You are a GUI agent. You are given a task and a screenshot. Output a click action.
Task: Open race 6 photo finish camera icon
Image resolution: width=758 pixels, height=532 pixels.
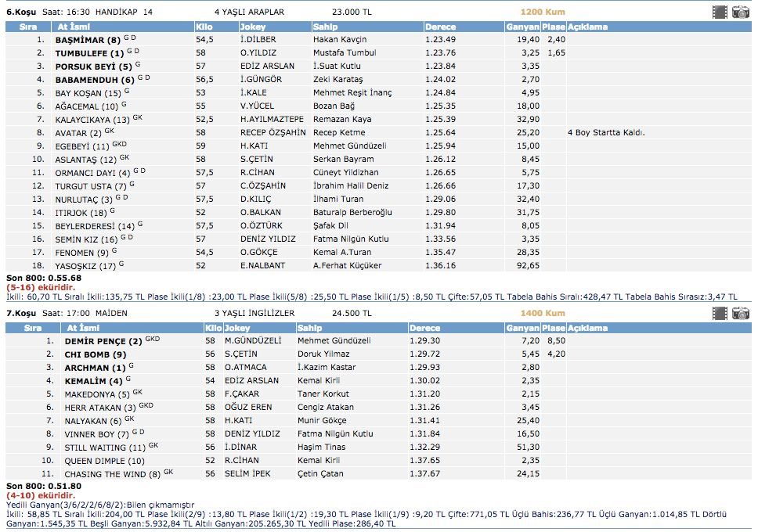(x=740, y=12)
